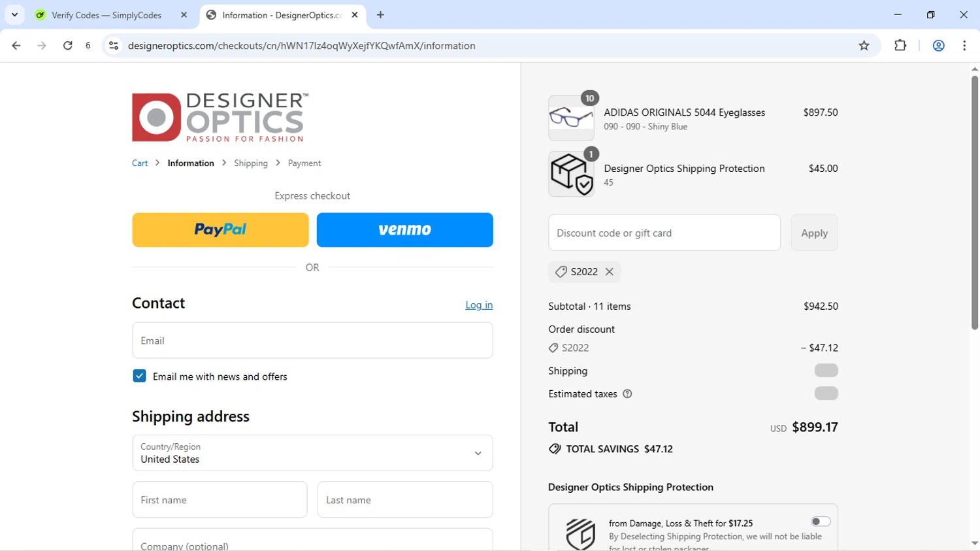Click the TOTAL SAVINGS tag icon

[555, 449]
